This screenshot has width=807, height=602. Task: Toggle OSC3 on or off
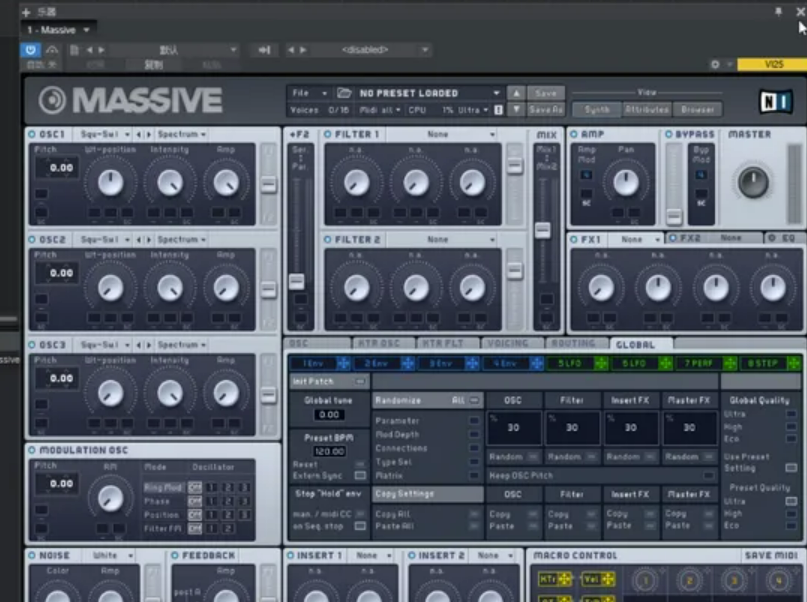coord(32,345)
